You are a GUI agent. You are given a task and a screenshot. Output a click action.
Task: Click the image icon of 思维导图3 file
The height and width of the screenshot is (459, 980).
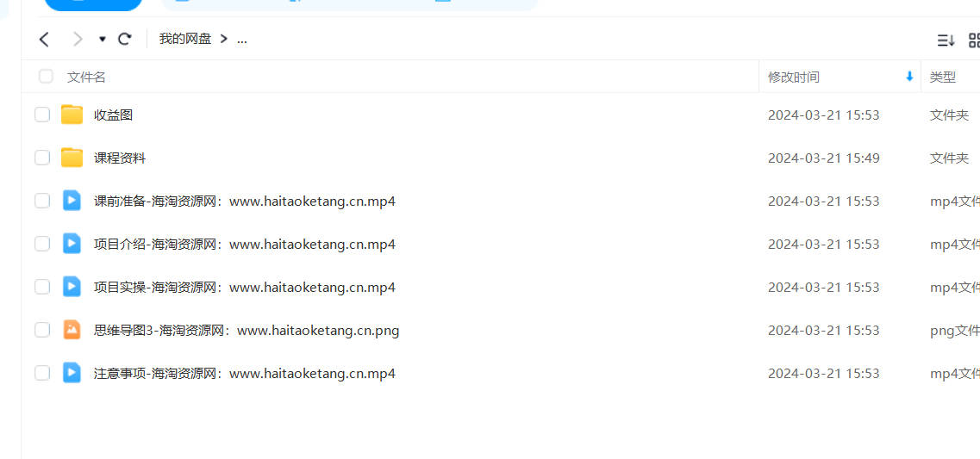(x=72, y=330)
